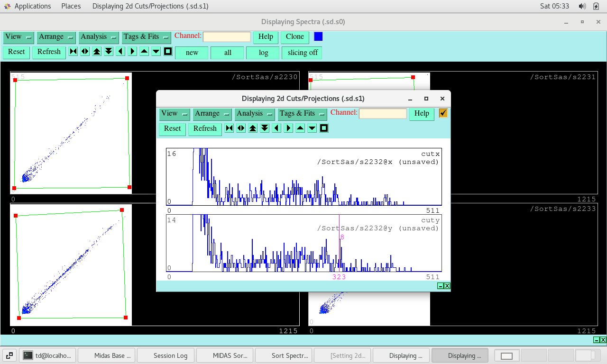Toggle the 'log' scale button
Viewport: 607px width, 364px height.
(x=263, y=53)
